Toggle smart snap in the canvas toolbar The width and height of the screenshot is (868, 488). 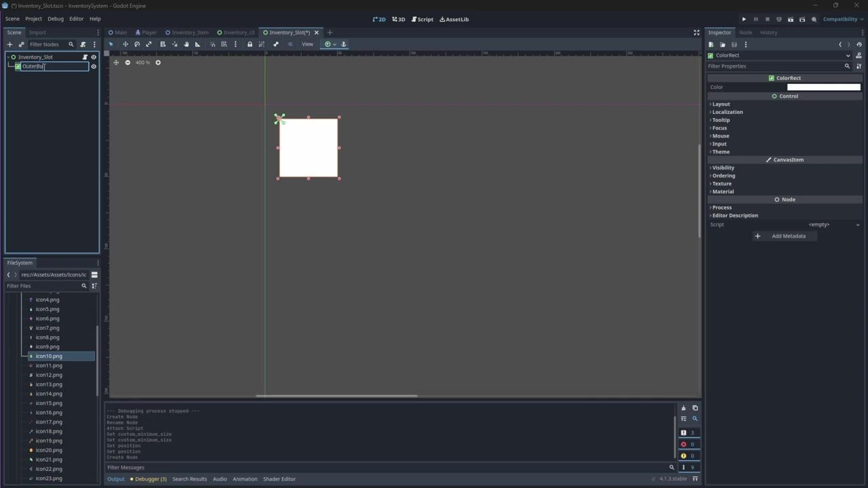point(212,44)
